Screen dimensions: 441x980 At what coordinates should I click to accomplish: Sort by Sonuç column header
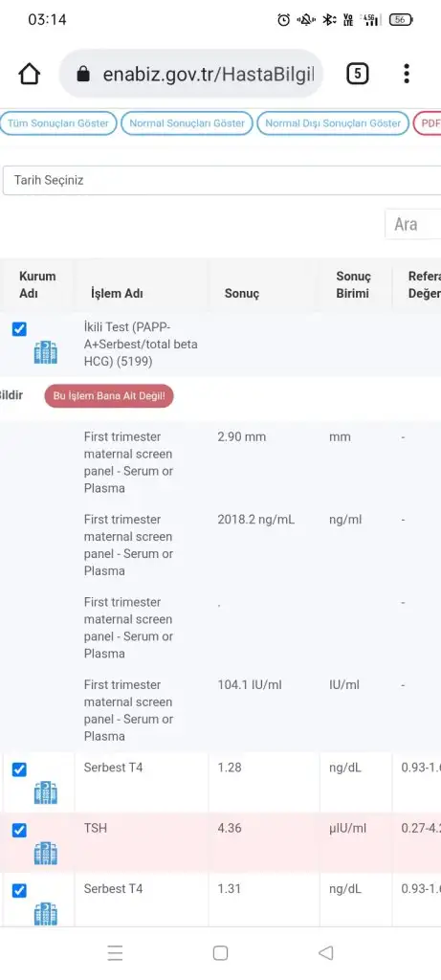(242, 294)
